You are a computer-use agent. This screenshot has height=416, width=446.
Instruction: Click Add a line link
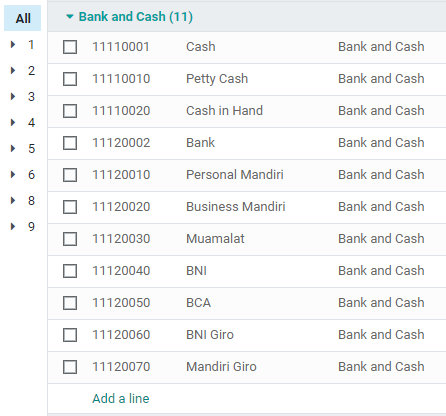(x=121, y=398)
